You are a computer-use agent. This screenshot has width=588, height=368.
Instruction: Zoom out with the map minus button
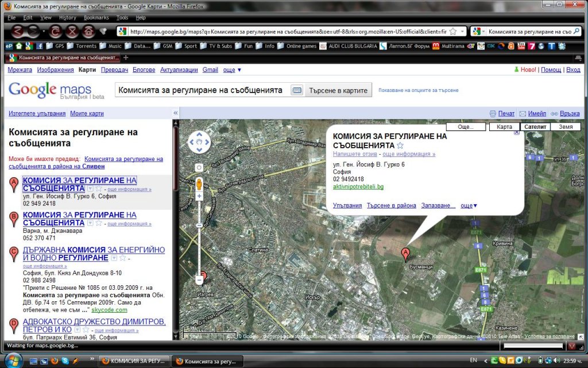pyautogui.click(x=199, y=280)
